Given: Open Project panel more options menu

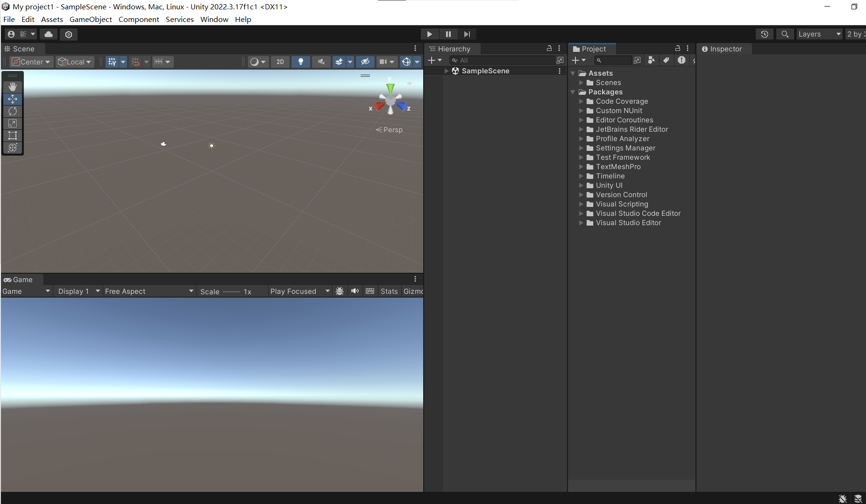Looking at the screenshot, I should pos(688,48).
